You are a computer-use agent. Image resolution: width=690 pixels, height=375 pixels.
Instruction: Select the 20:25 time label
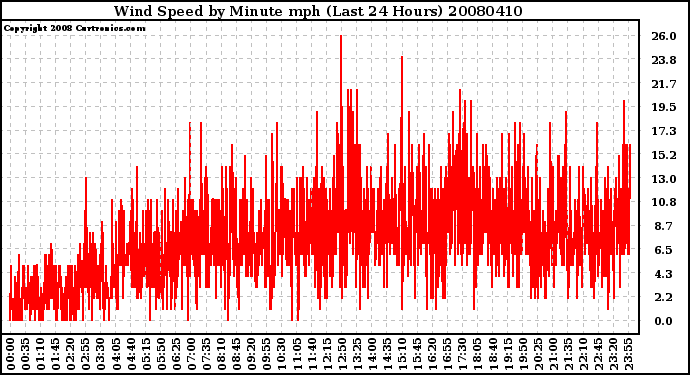click(538, 354)
